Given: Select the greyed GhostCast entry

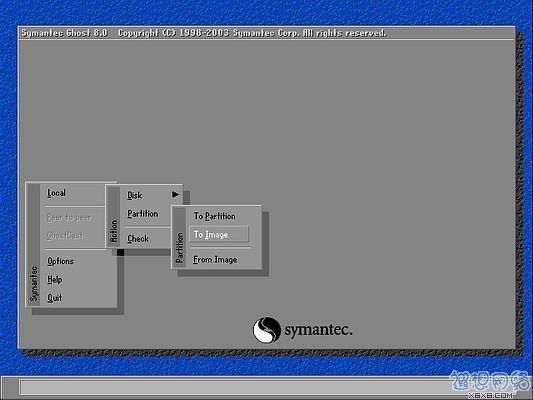Looking at the screenshot, I should 65,236.
